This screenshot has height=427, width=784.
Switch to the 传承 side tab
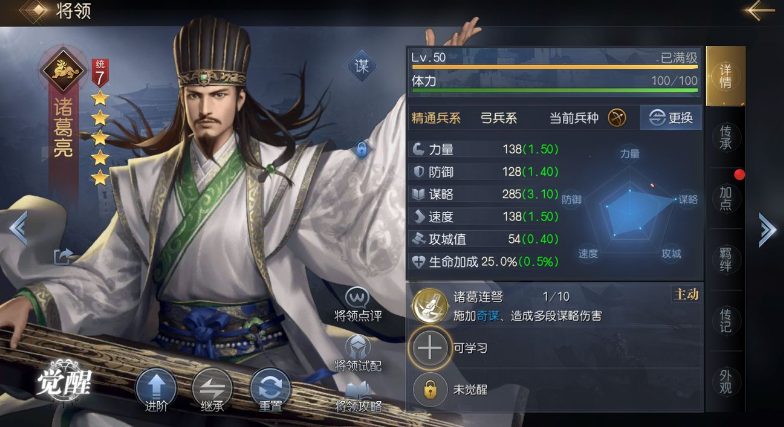[x=726, y=138]
